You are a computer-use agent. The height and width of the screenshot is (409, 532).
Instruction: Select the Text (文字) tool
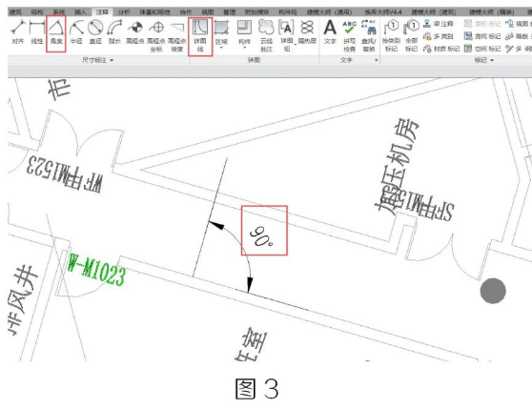click(x=330, y=31)
